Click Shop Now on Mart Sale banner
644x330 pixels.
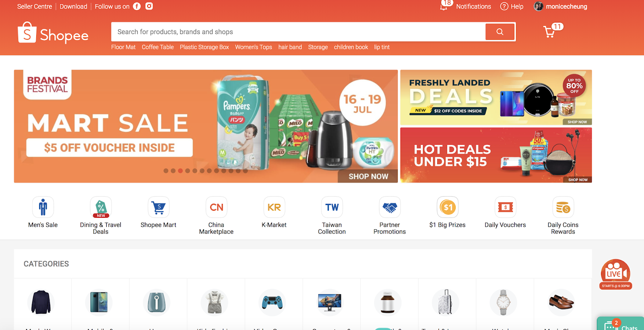pyautogui.click(x=368, y=176)
